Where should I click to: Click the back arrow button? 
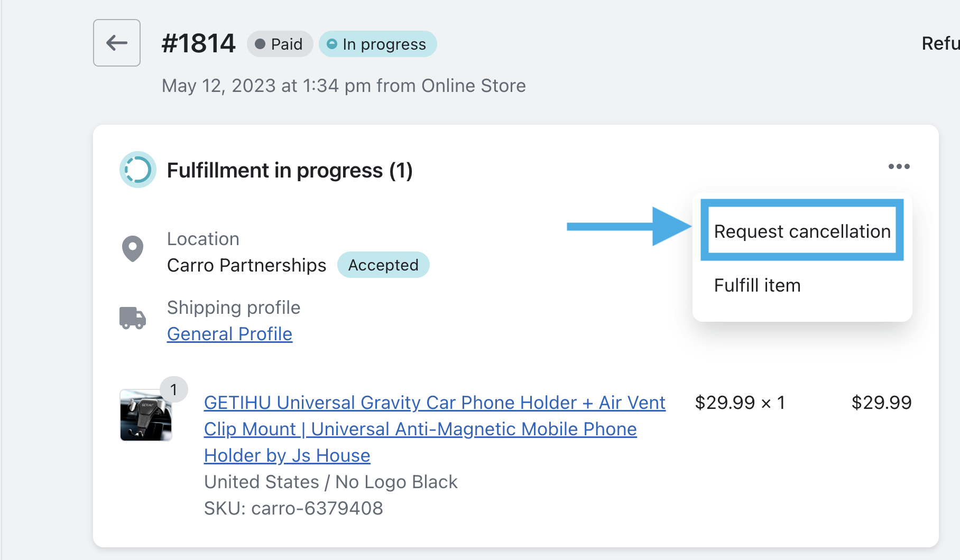pos(117,43)
